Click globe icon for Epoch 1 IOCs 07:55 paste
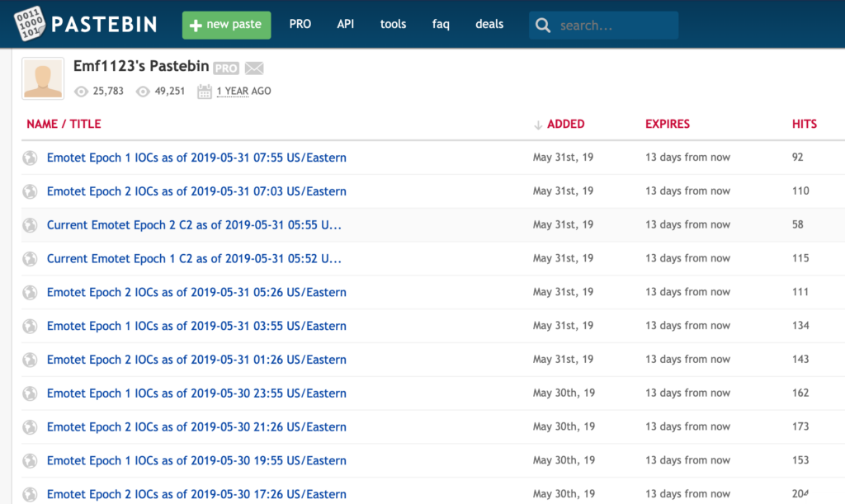The image size is (845, 504). pos(31,158)
